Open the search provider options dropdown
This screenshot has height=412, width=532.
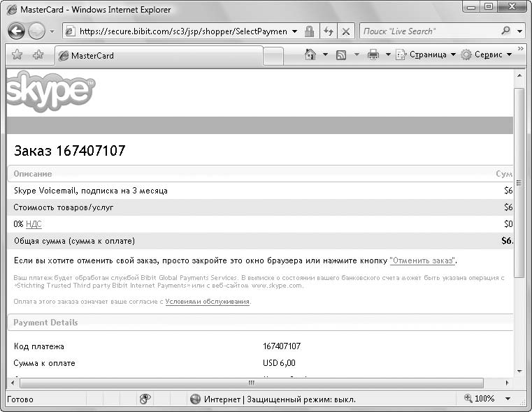coord(520,31)
